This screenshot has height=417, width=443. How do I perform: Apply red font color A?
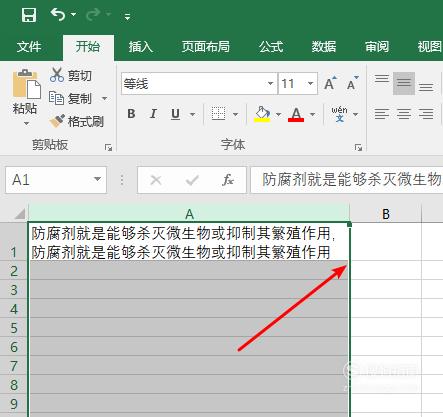(x=296, y=114)
